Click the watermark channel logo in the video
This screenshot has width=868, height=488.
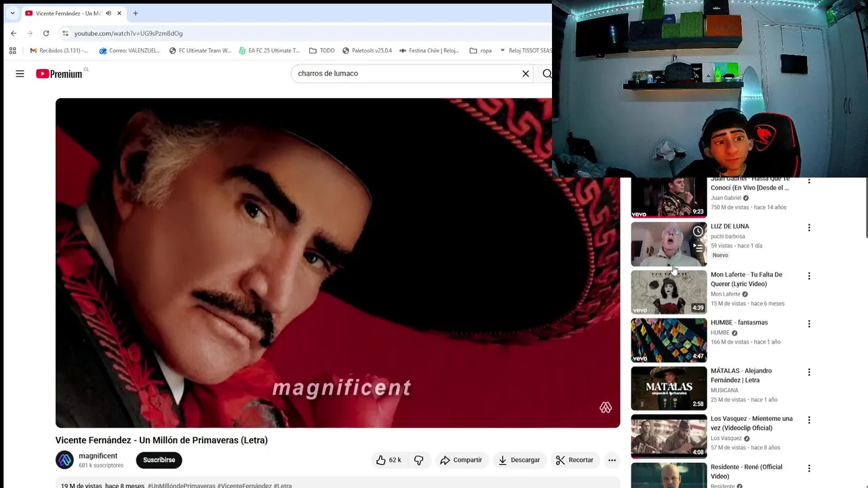[x=606, y=407]
